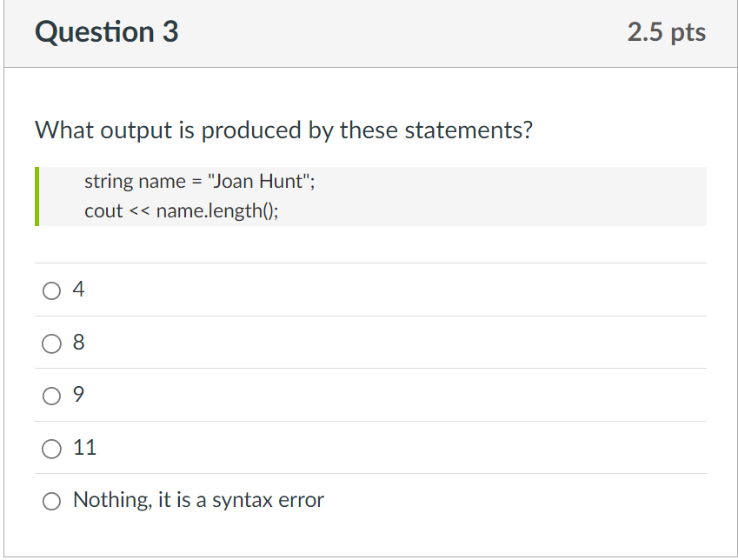Click the green bar beside the code
Viewport: 738px width, 560px height.
tap(37, 197)
